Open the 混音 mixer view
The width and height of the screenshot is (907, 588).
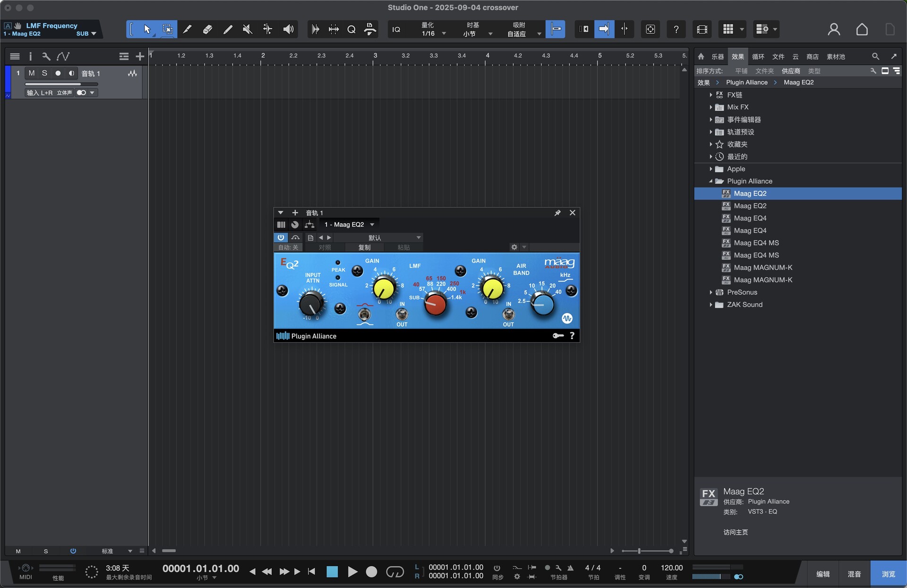click(854, 574)
